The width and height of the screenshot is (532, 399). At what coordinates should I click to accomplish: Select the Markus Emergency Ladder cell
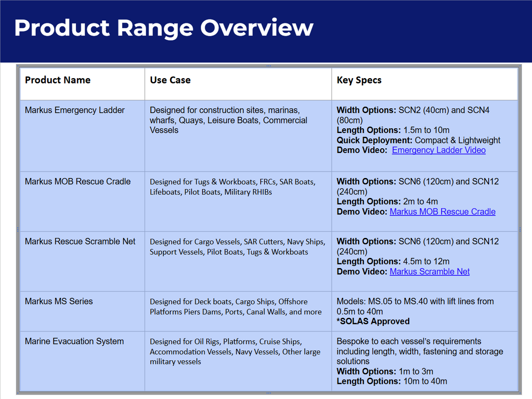click(82, 136)
